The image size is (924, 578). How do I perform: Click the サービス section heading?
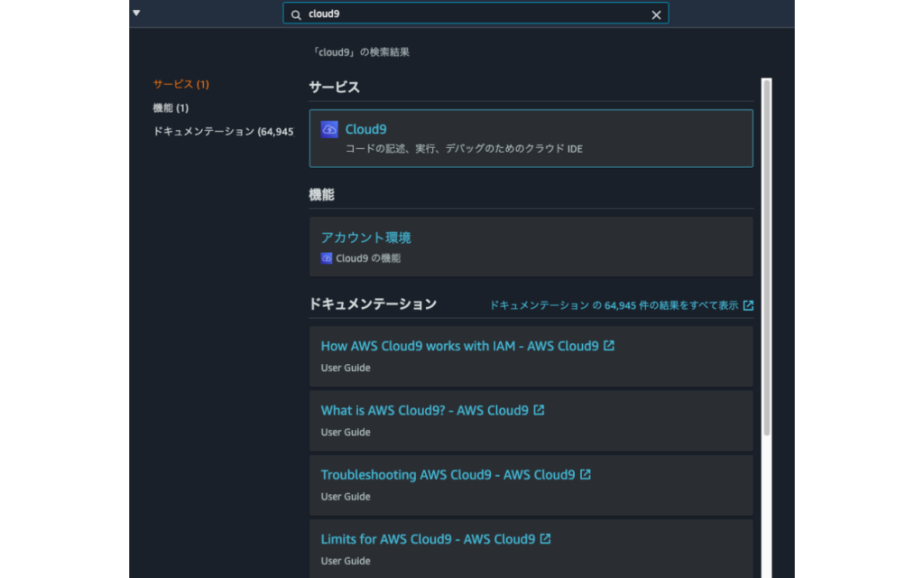pyautogui.click(x=334, y=88)
